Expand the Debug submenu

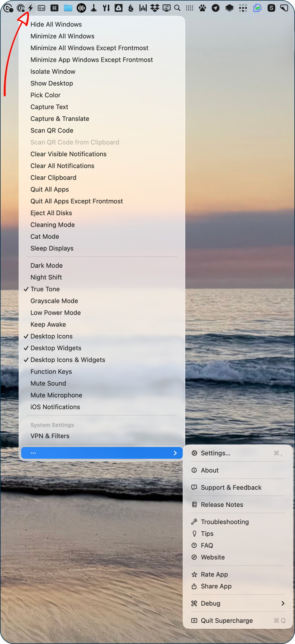pyautogui.click(x=238, y=603)
